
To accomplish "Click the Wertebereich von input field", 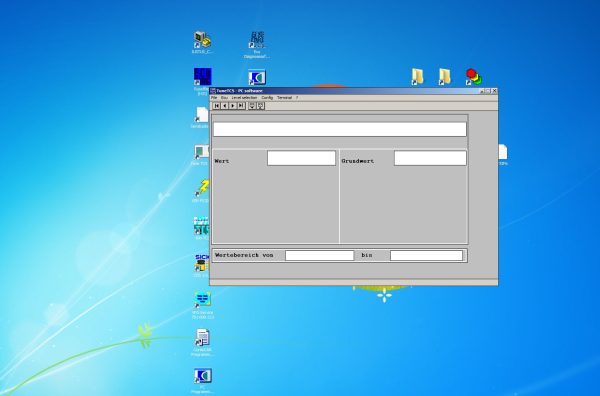I will tap(320, 255).
